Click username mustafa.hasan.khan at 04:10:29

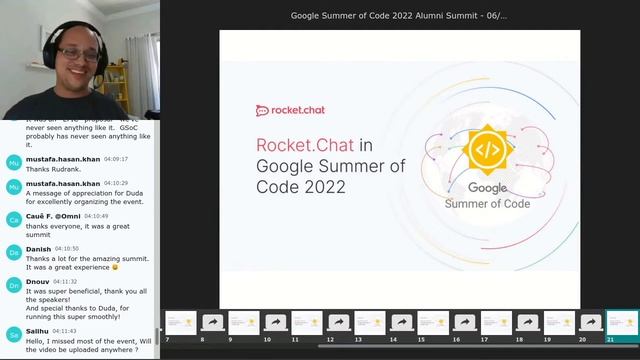pos(63,184)
